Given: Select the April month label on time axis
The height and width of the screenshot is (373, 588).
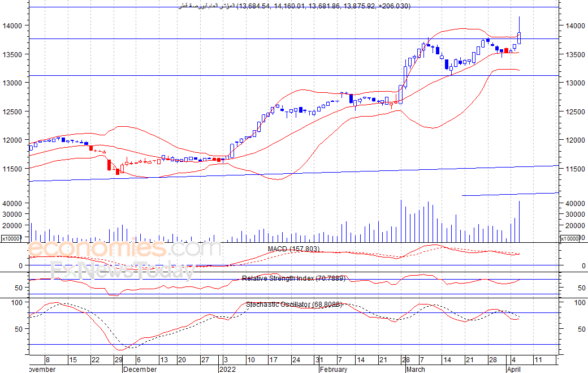Looking at the screenshot, I should click(514, 369).
